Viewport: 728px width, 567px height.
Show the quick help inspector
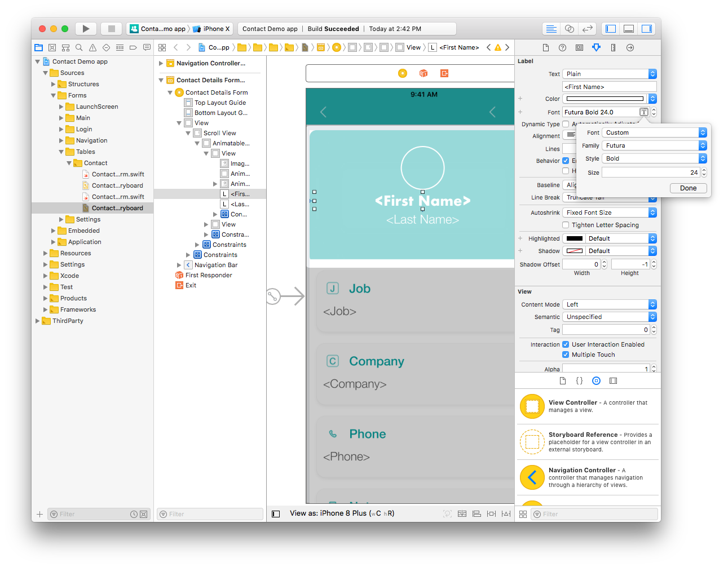[562, 47]
